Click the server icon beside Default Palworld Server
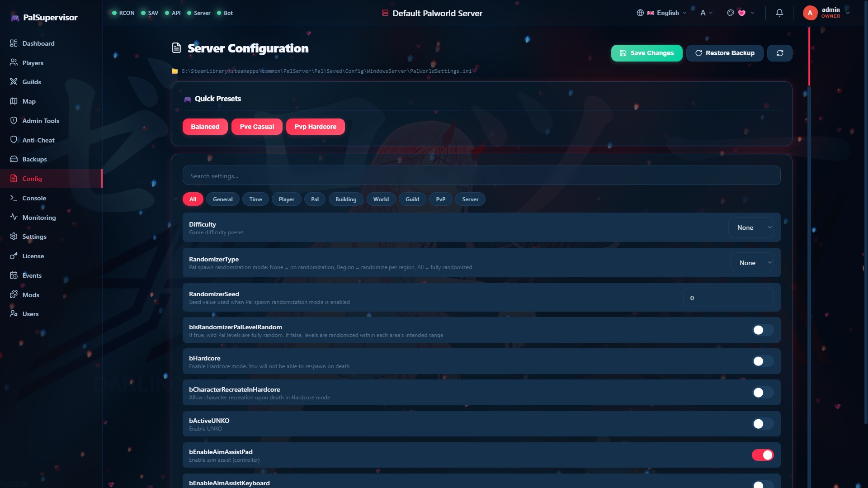 [385, 13]
